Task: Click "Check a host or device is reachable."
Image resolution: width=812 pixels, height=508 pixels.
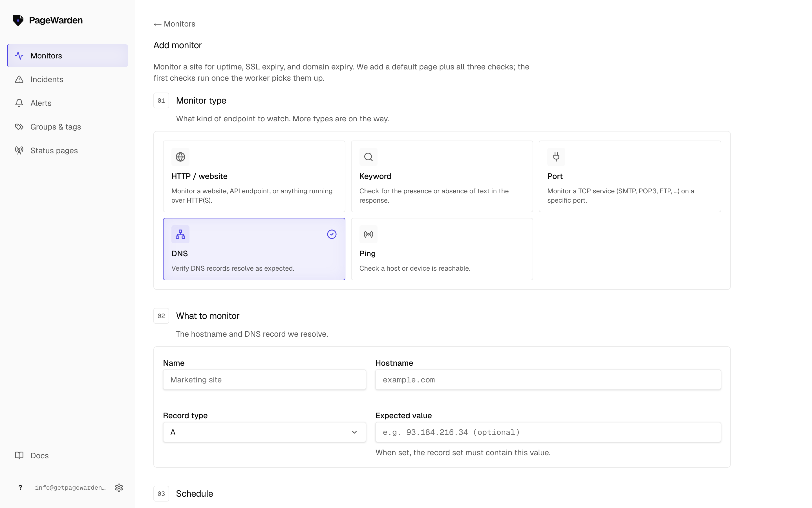Action: 415,268
